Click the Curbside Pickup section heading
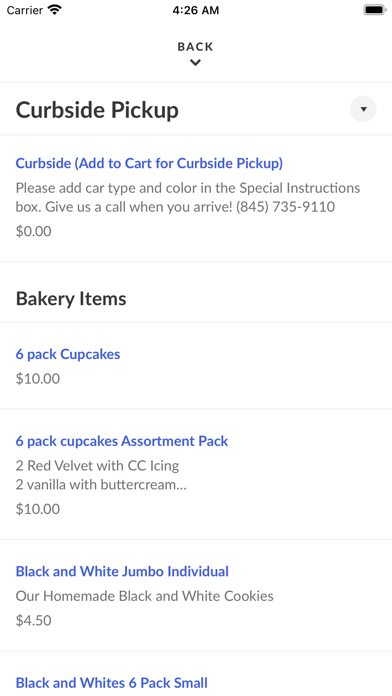392x696 pixels. (97, 110)
